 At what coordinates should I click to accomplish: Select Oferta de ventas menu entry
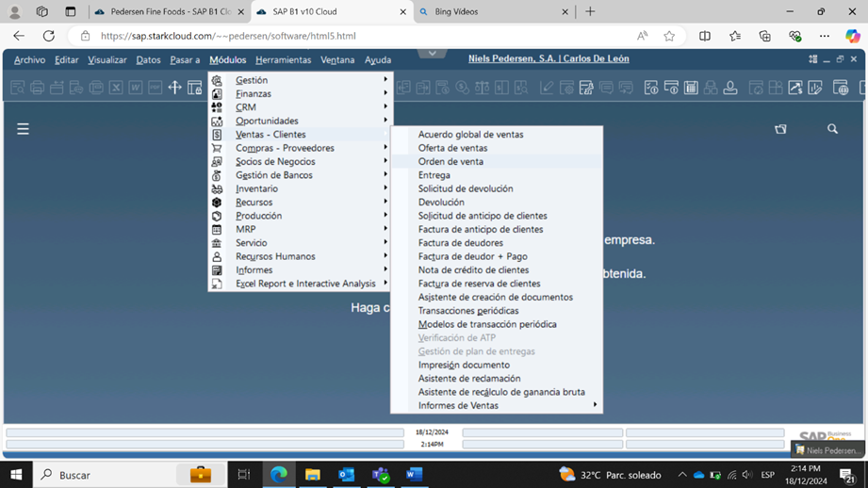497,148
